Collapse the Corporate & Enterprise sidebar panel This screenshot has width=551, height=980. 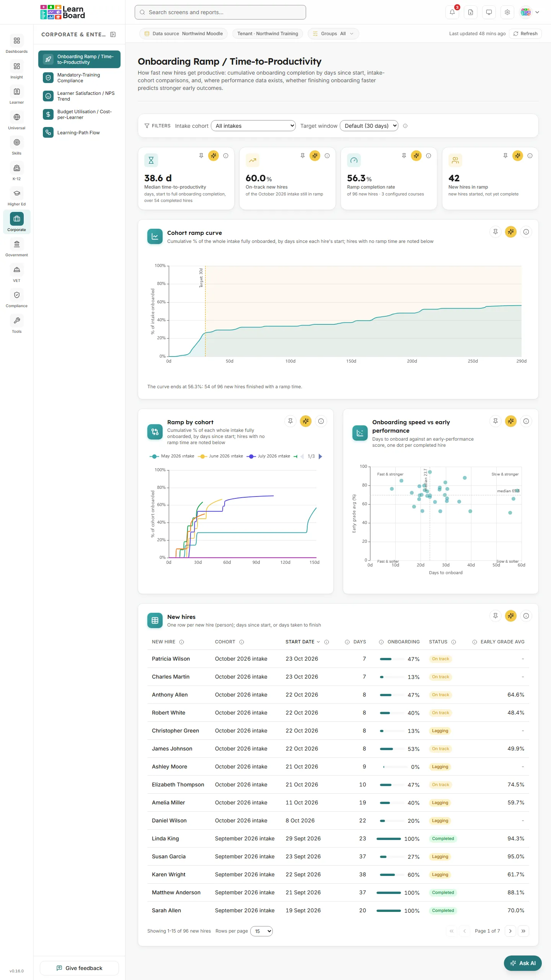113,34
